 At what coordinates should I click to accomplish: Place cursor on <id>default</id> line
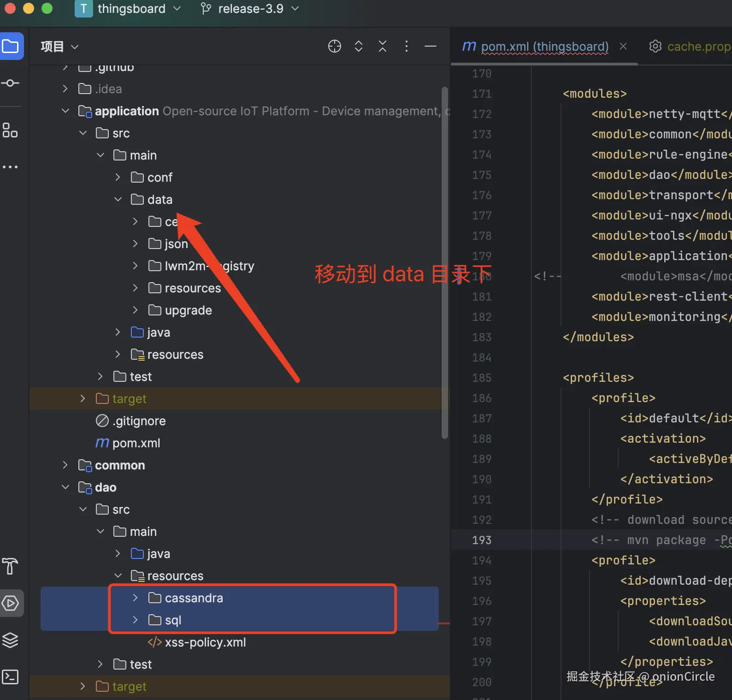click(676, 418)
